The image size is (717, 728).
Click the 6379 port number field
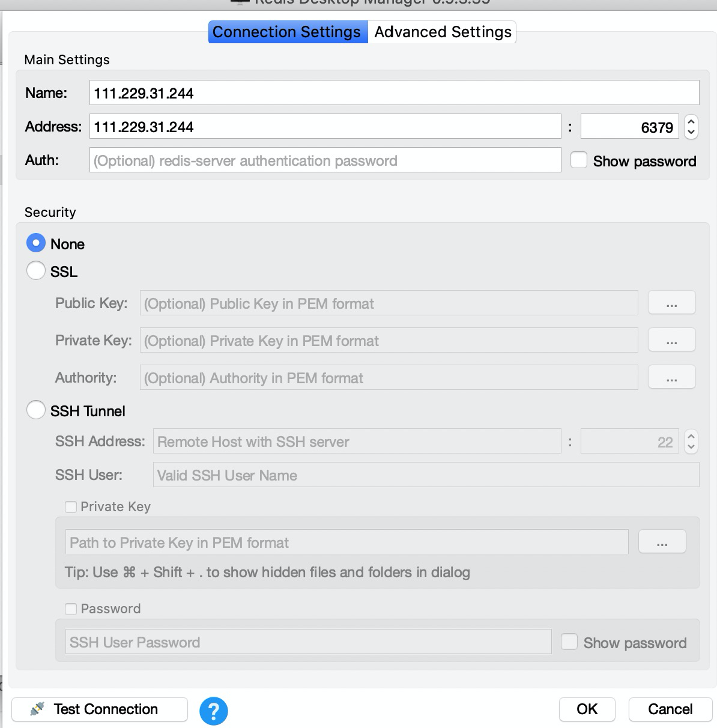coord(630,127)
